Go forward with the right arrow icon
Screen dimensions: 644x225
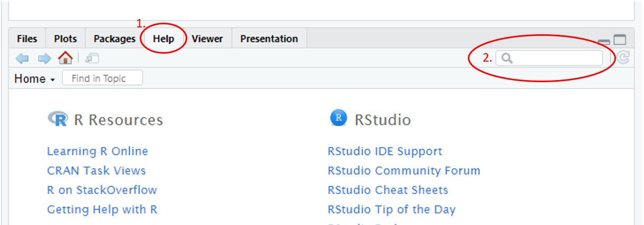point(44,58)
